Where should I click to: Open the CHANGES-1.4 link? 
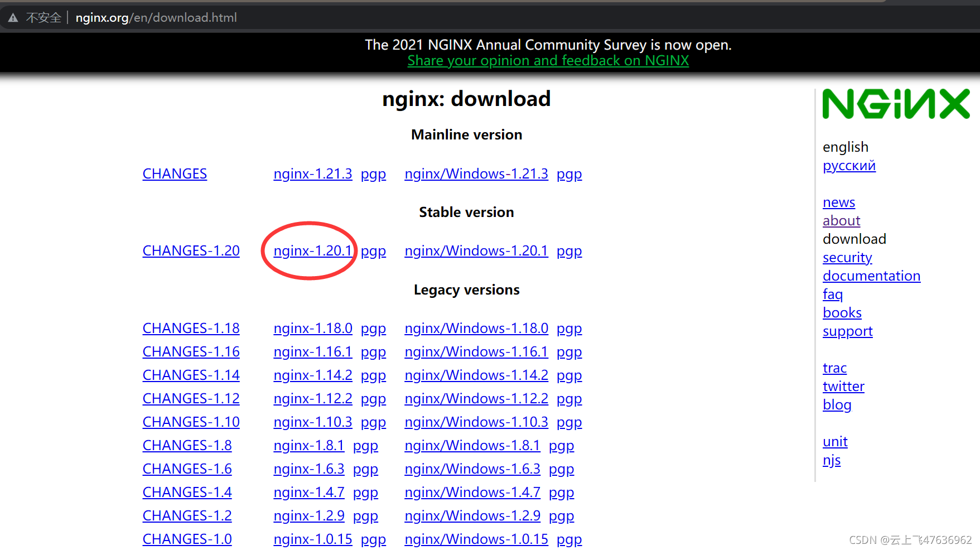(x=187, y=493)
